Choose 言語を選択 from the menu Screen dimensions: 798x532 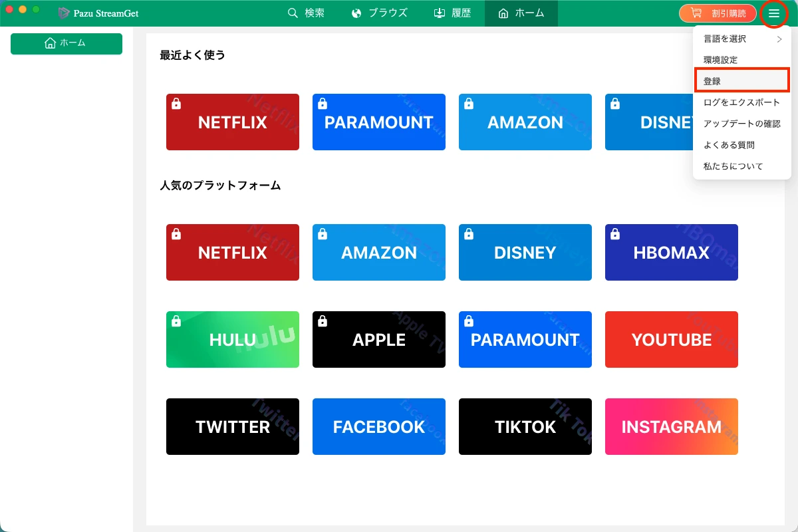pos(742,39)
